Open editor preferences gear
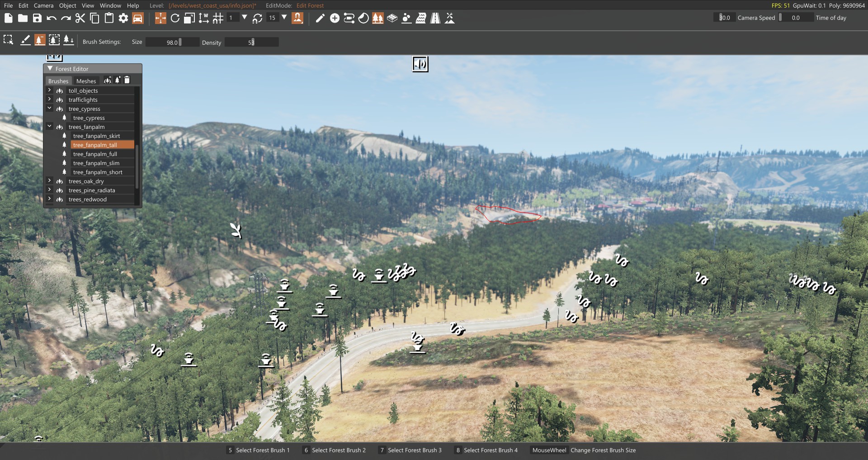Image resolution: width=868 pixels, height=460 pixels. click(123, 18)
